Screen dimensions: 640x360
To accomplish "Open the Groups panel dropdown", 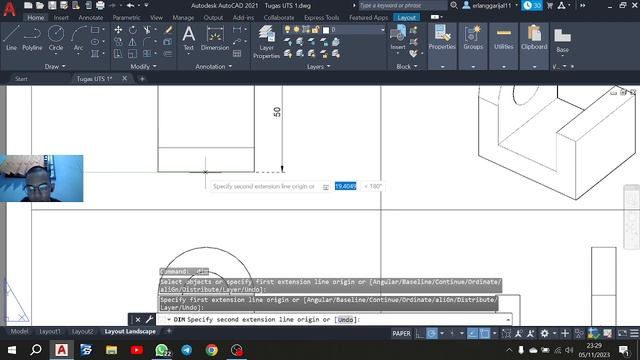I will click(x=473, y=67).
